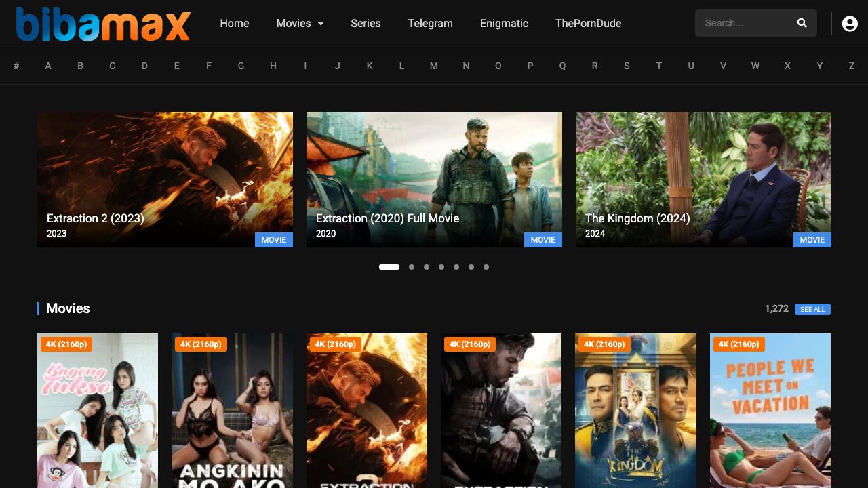Select the sixth carousel pagination dot
This screenshot has width=868, height=488.
[471, 267]
